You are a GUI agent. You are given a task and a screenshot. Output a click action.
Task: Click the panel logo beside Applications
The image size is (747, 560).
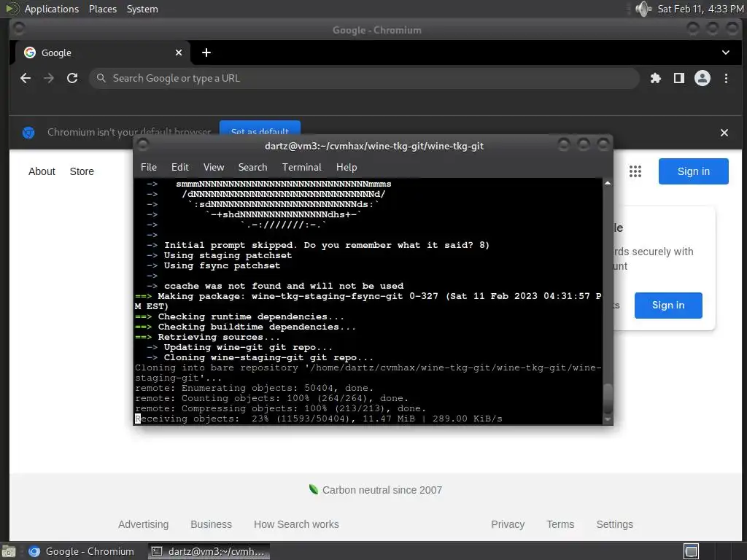coord(12,9)
